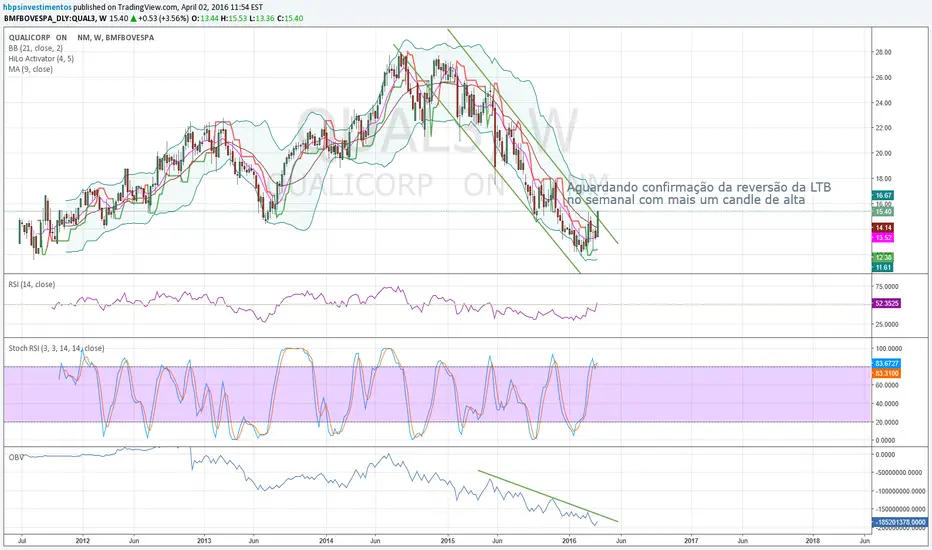This screenshot has height=550, width=932.
Task: Click the teal 11.61 price tag
Action: (883, 268)
